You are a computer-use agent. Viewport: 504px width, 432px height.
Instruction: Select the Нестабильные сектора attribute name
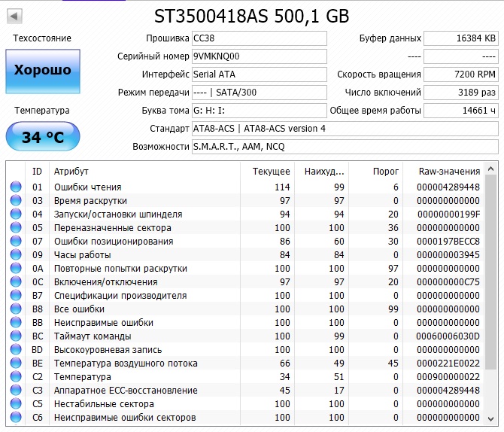[x=104, y=403]
